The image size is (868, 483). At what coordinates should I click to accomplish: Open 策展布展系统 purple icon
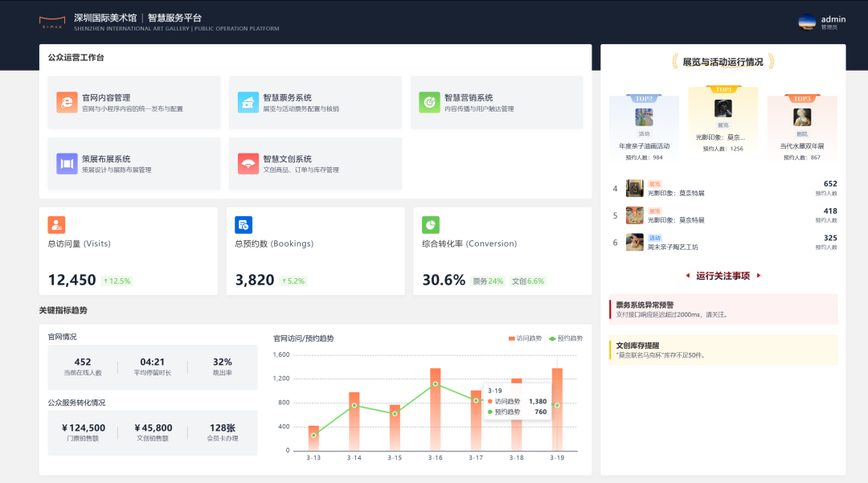pyautogui.click(x=67, y=164)
